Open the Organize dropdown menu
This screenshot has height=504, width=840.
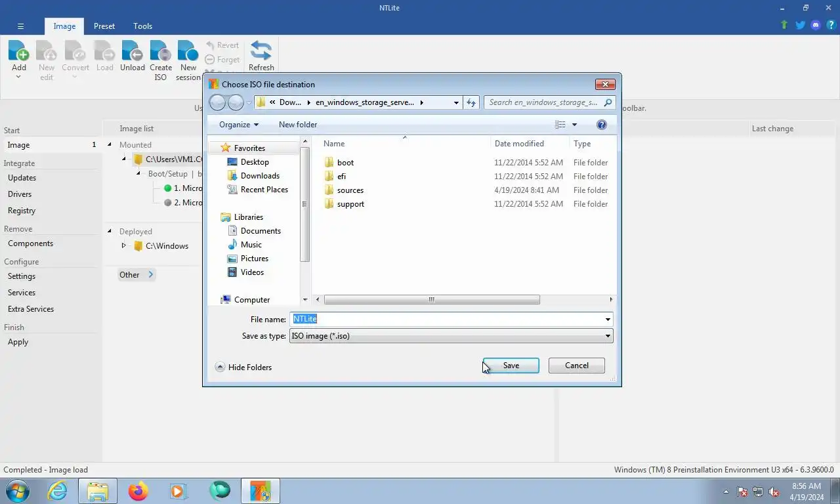[239, 125]
